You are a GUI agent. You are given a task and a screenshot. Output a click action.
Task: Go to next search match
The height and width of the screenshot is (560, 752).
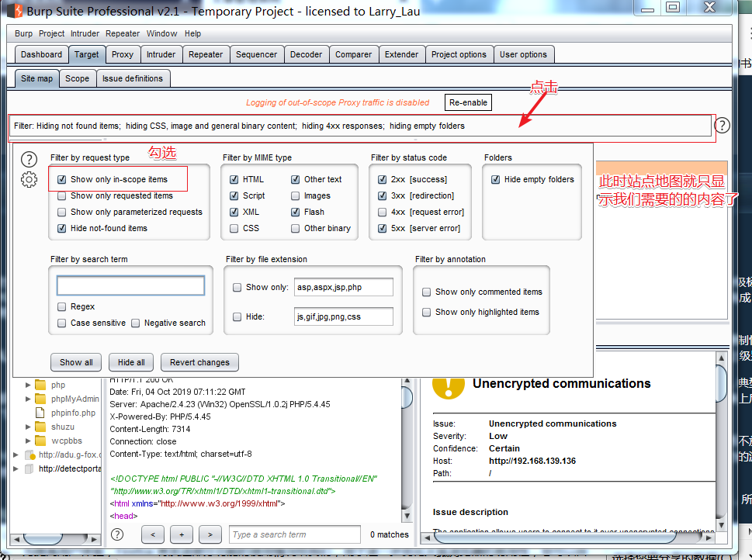pyautogui.click(x=210, y=534)
